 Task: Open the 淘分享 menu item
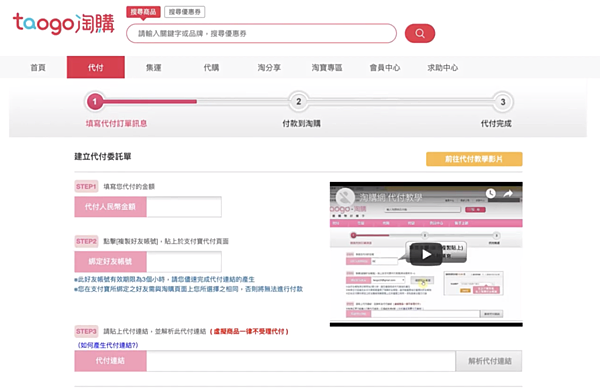(269, 67)
